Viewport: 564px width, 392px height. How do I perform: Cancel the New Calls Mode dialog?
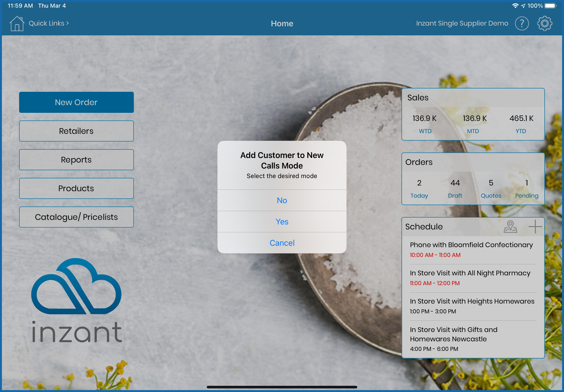pyautogui.click(x=282, y=243)
